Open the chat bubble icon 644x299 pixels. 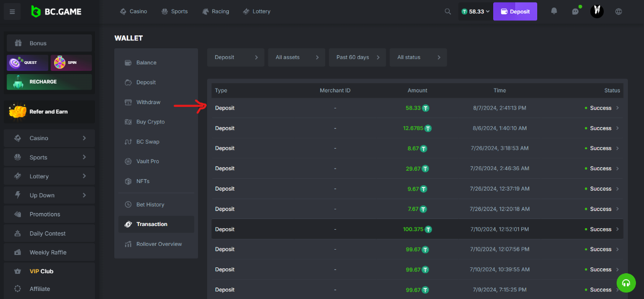pyautogui.click(x=575, y=11)
